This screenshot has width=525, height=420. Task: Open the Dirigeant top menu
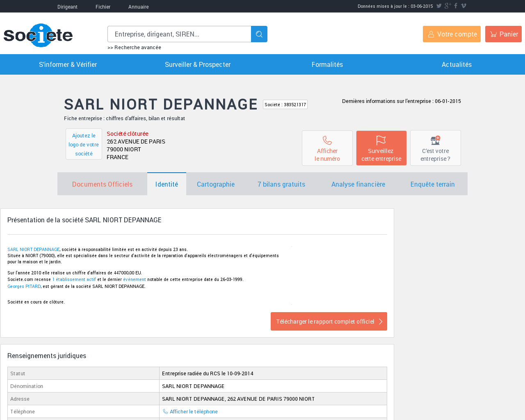click(67, 7)
